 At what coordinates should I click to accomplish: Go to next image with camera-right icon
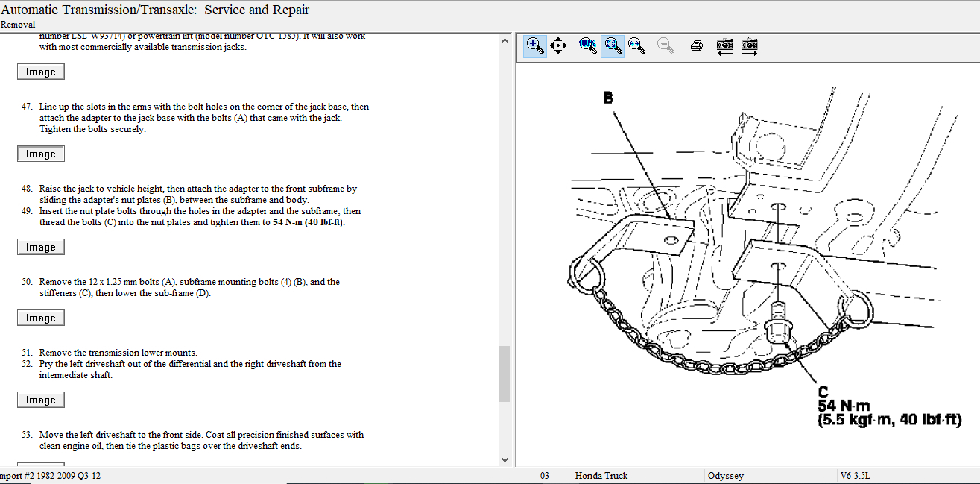click(750, 45)
